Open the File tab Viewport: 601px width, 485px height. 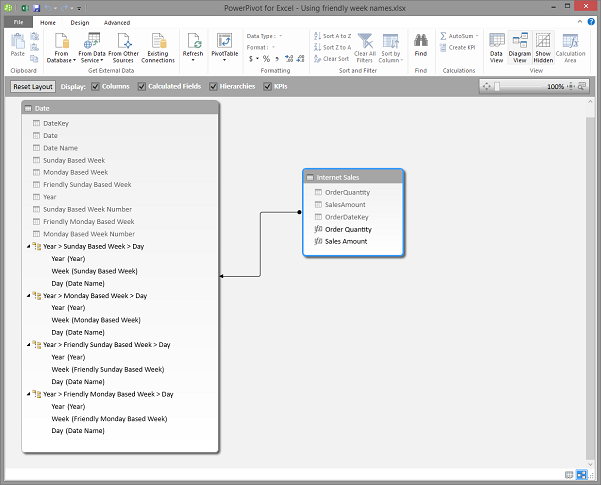[x=18, y=22]
